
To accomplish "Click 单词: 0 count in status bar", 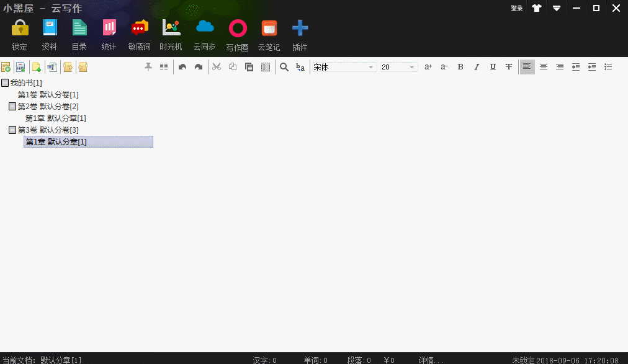I will (315, 360).
